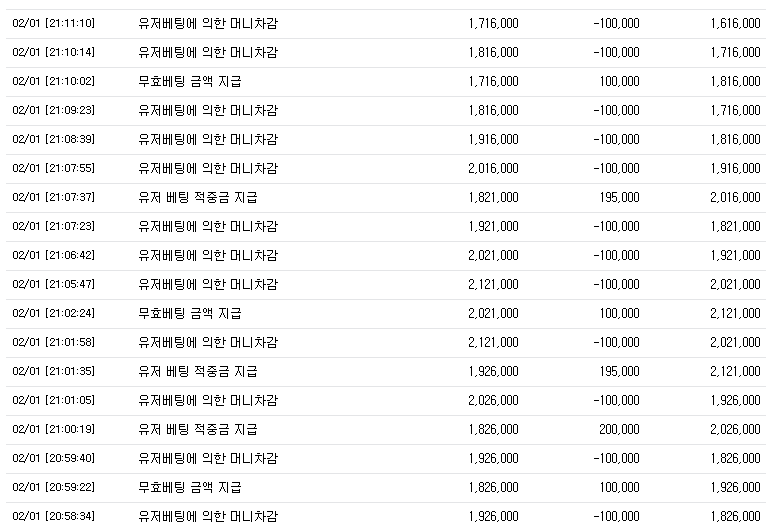Select the 21:01:58 transaction description
Image resolution: width=767 pixels, height=525 pixels.
(208, 342)
